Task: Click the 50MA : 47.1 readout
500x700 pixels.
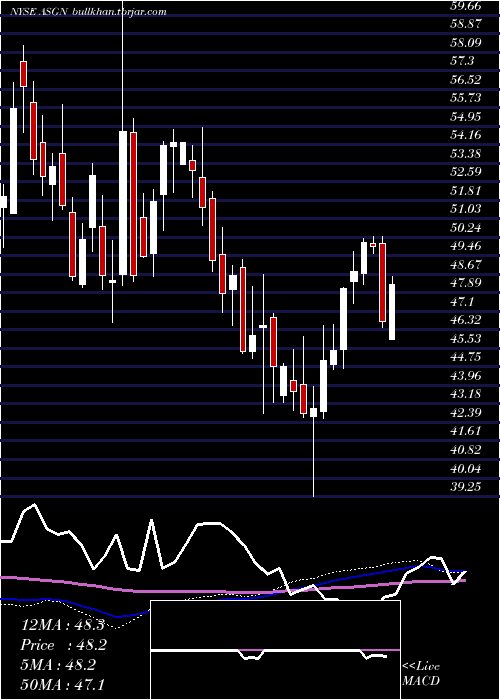Action: pos(62,684)
